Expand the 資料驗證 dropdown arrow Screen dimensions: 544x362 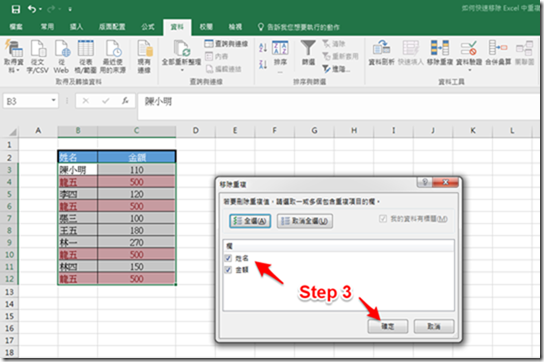[469, 70]
